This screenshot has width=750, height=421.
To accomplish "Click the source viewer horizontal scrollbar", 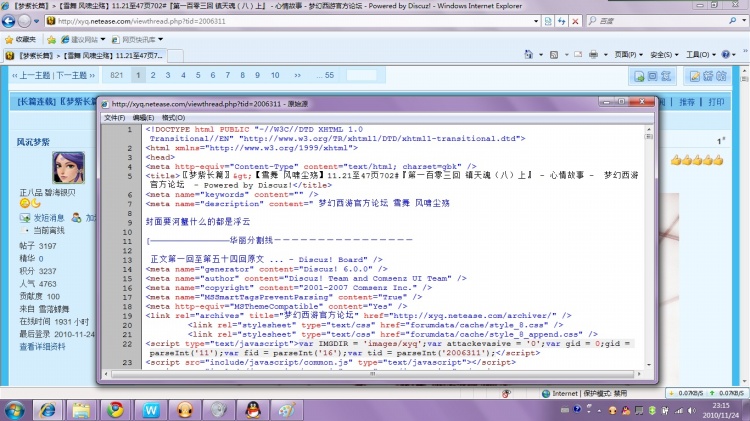I will (x=373, y=374).
